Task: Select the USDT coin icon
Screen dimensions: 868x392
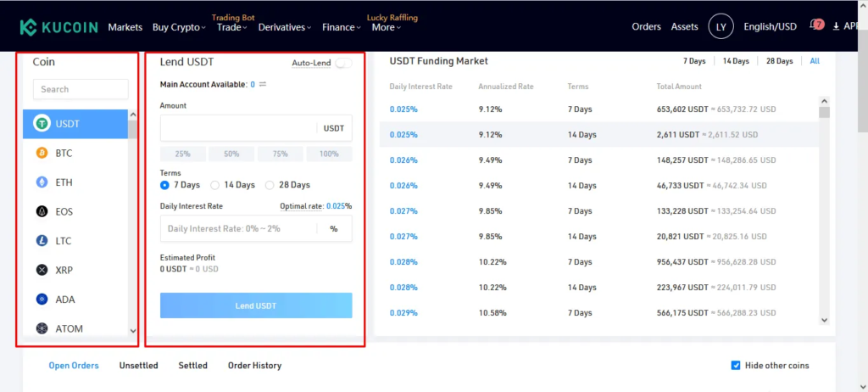Action: coord(42,124)
